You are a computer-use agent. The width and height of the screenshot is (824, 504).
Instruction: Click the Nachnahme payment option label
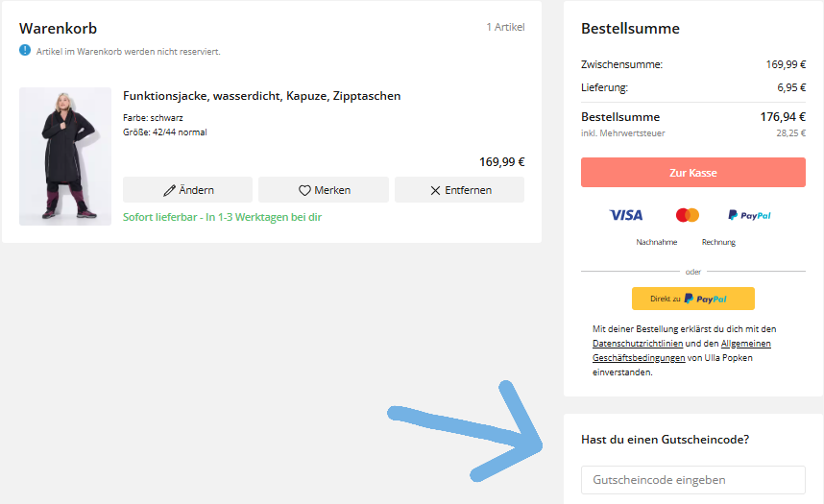pyautogui.click(x=657, y=242)
